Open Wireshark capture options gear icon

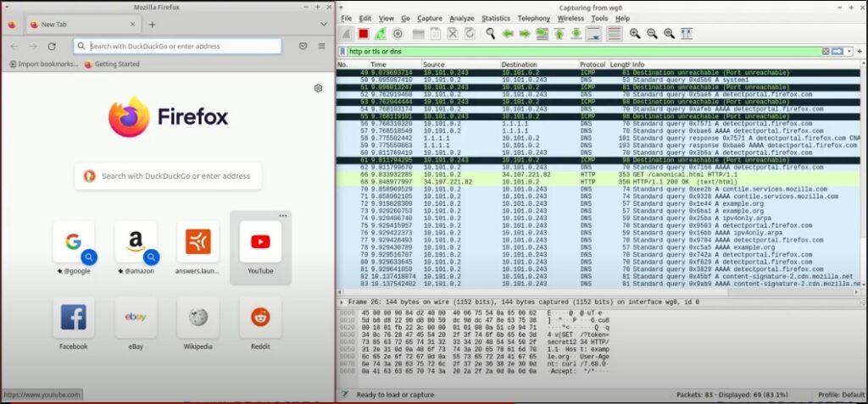pyautogui.click(x=398, y=34)
